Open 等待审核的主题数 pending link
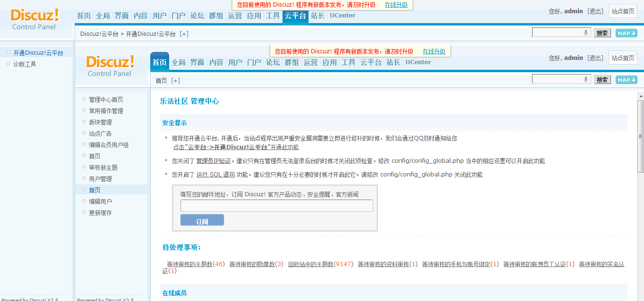The width and height of the screenshot is (644, 301). (189, 264)
